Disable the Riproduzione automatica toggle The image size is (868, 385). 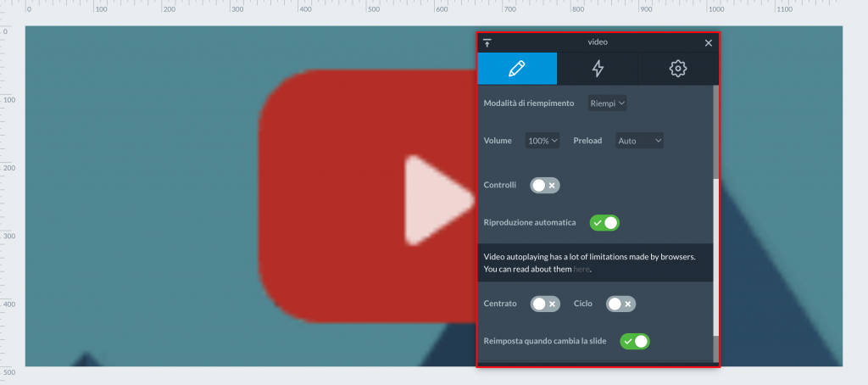604,223
